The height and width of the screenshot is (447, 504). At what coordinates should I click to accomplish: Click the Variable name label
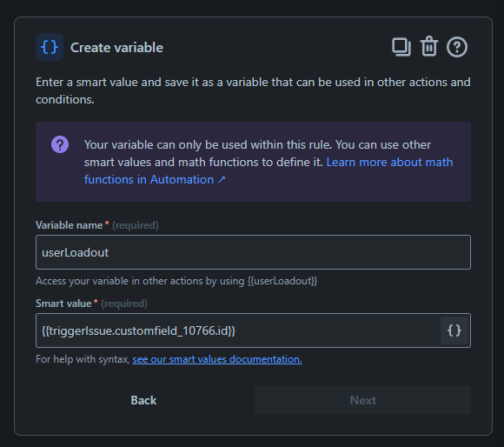pyautogui.click(x=70, y=225)
